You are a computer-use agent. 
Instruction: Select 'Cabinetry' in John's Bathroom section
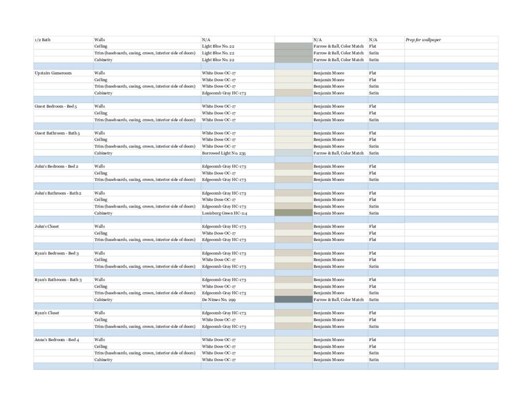click(x=103, y=213)
